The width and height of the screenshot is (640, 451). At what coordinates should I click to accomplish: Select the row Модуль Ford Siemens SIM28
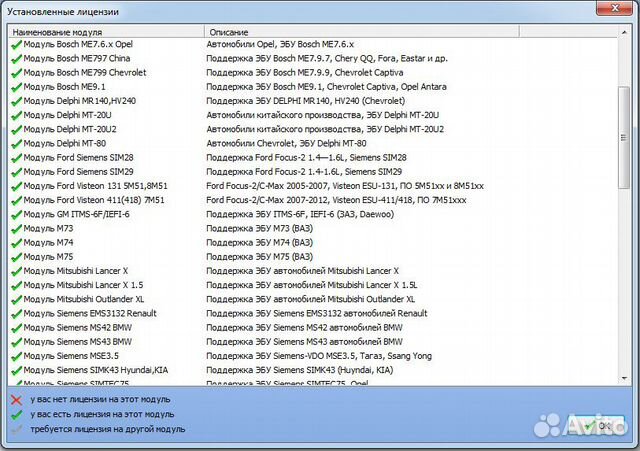pyautogui.click(x=313, y=158)
